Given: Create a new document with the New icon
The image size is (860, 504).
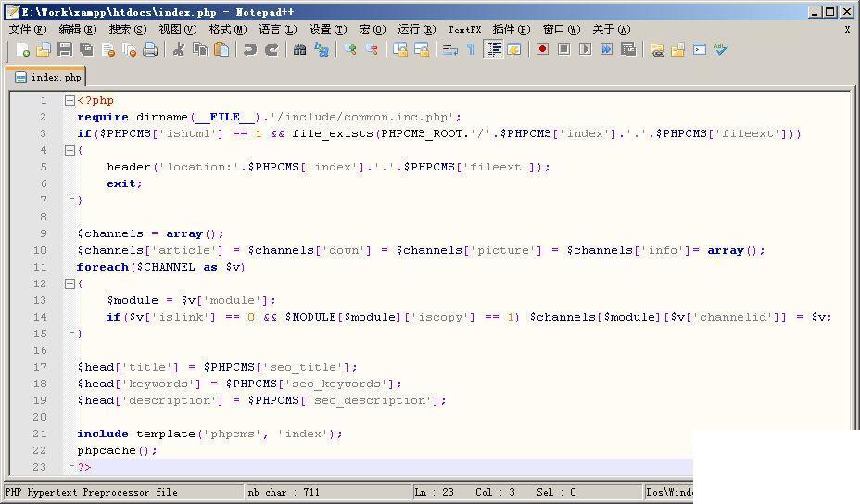Looking at the screenshot, I should [x=22, y=50].
